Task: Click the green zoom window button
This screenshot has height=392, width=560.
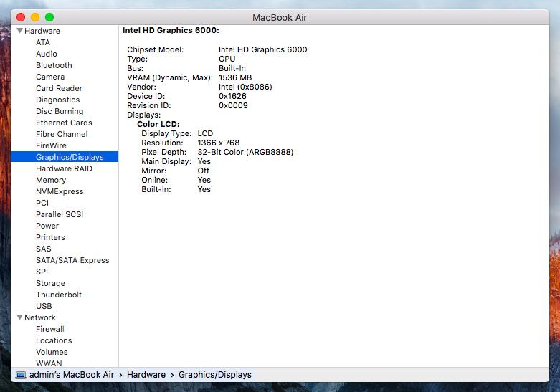Action: click(x=49, y=17)
